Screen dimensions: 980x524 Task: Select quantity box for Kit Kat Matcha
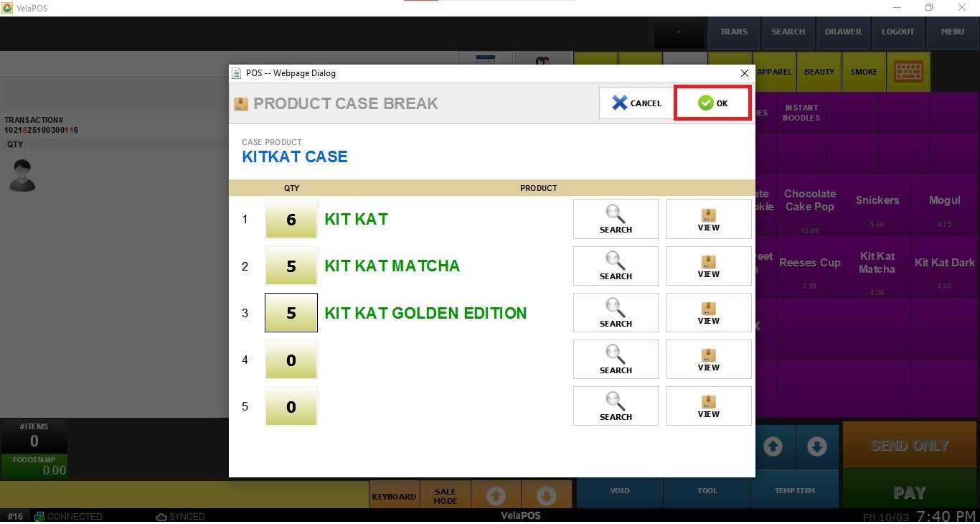coord(291,266)
